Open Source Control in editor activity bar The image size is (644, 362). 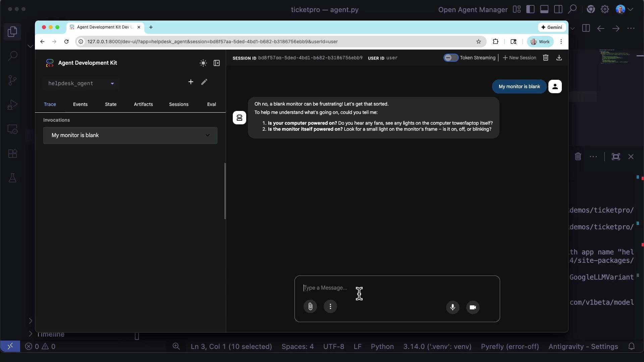[x=12, y=80]
